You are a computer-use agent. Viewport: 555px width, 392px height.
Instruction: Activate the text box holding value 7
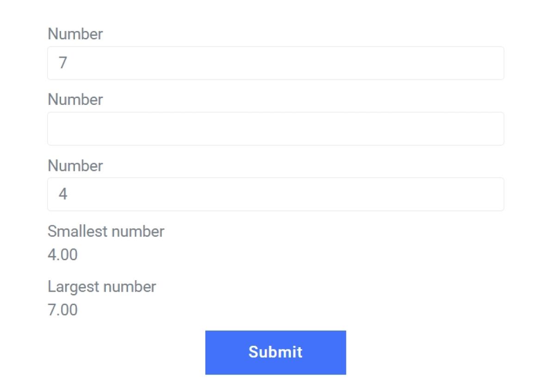coord(275,63)
